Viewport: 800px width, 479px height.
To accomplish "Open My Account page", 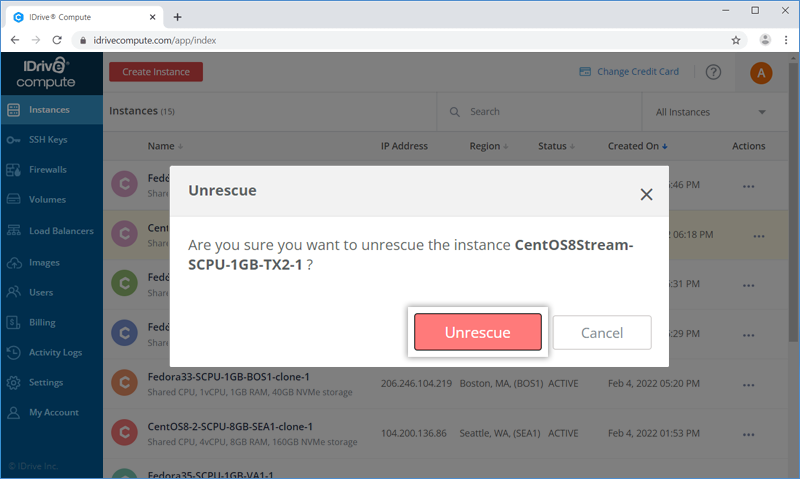I will (54, 412).
